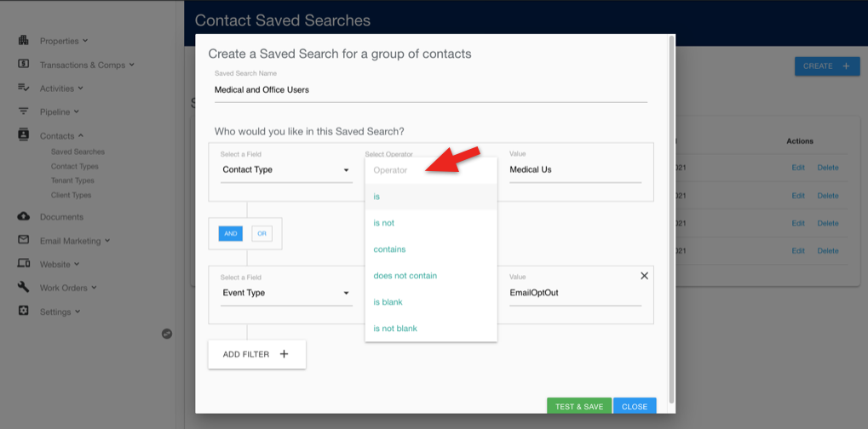
Task: Expand the Transactions & Comps menu
Action: tap(132, 64)
